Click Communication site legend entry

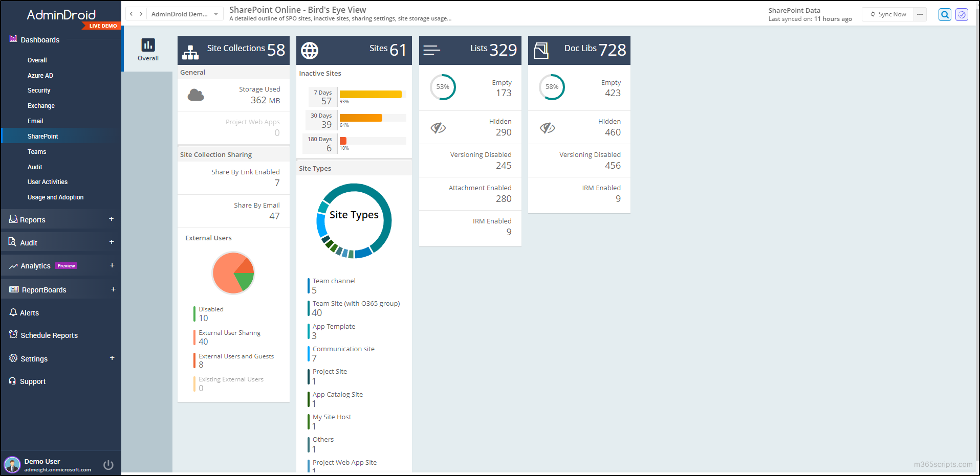tap(343, 349)
